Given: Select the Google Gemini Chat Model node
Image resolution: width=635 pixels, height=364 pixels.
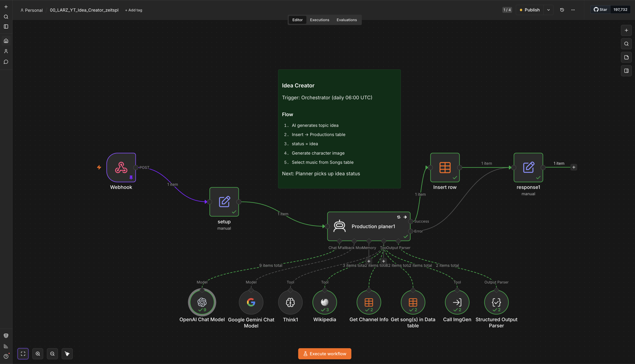Looking at the screenshot, I should point(251,302).
